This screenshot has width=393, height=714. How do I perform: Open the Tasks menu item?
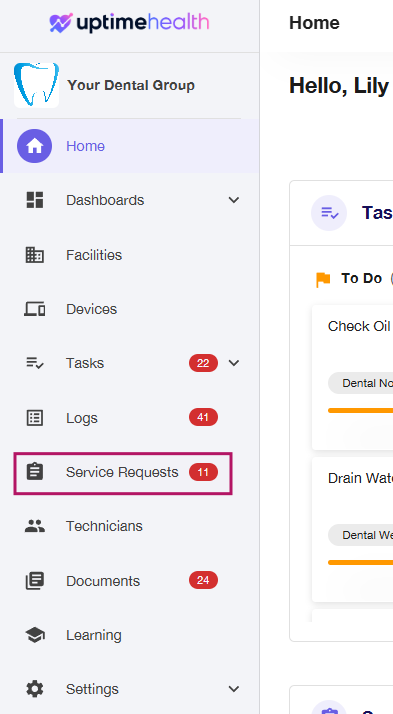pyautogui.click(x=130, y=363)
